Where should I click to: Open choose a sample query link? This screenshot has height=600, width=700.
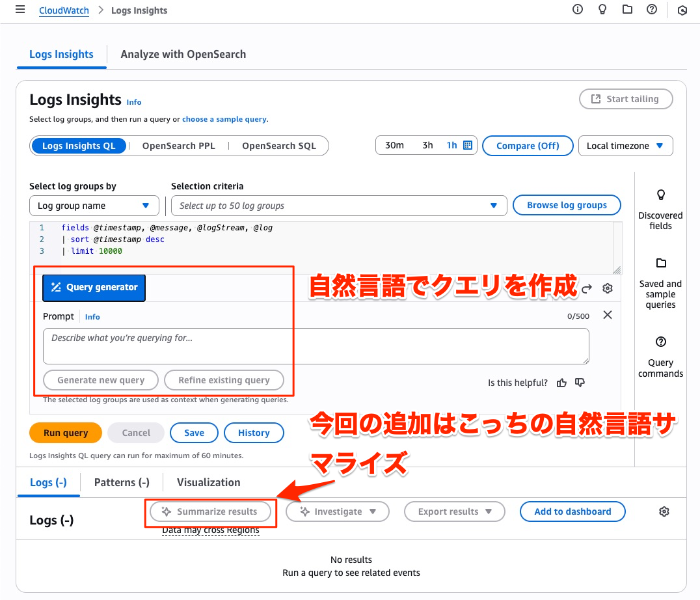point(224,119)
